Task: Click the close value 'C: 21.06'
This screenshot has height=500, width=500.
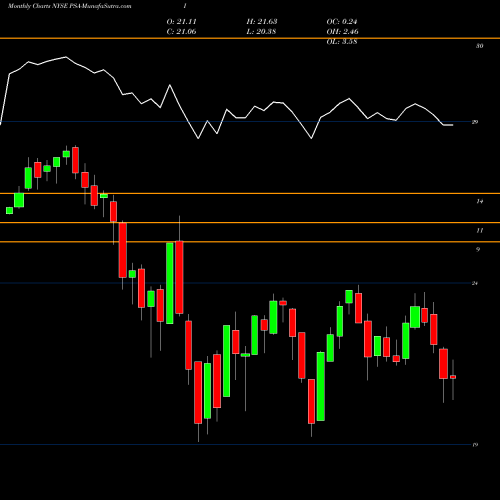Action: pyautogui.click(x=181, y=32)
